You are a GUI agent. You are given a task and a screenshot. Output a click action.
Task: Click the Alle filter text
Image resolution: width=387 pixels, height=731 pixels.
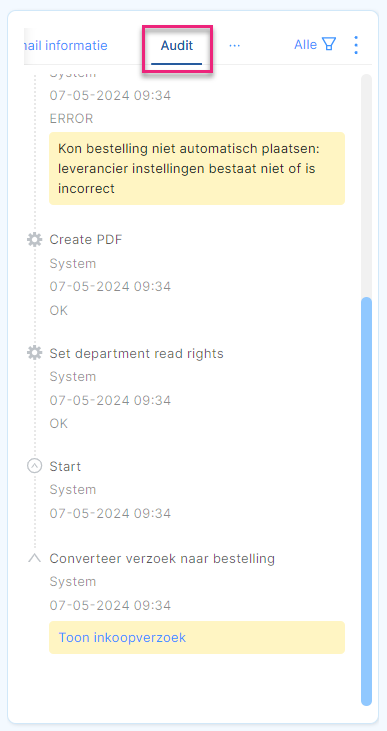[x=305, y=45]
